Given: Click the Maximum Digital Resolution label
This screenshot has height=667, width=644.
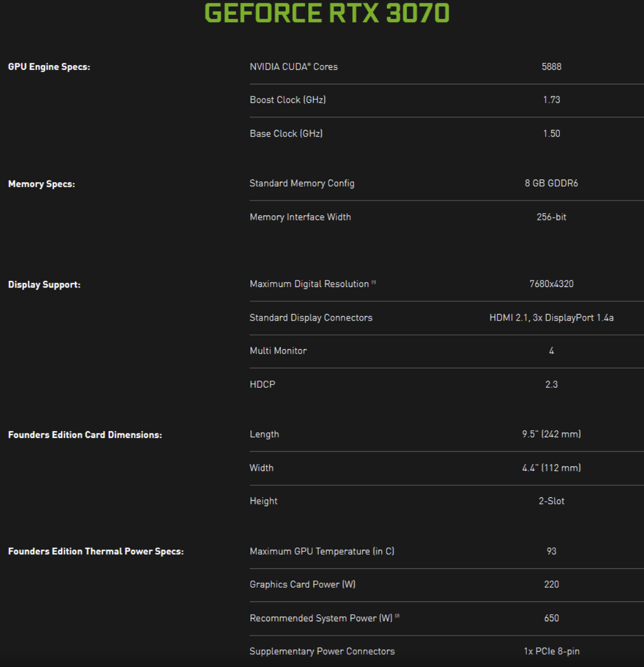Looking at the screenshot, I should [x=309, y=284].
